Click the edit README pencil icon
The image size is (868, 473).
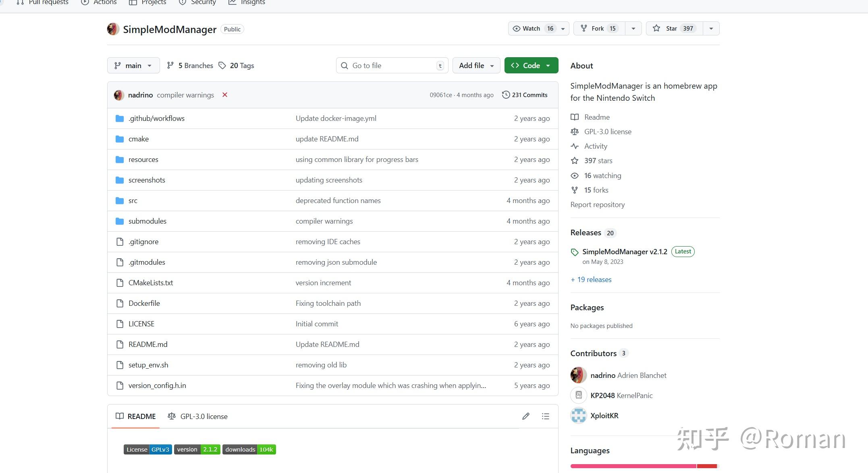(x=525, y=416)
